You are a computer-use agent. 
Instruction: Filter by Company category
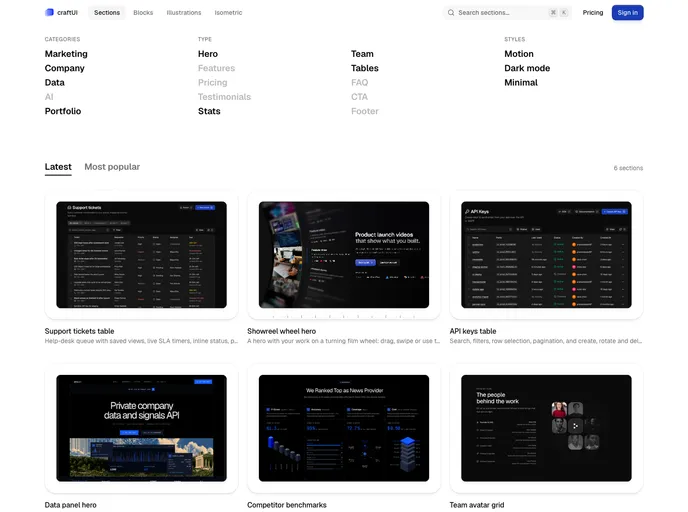64,68
